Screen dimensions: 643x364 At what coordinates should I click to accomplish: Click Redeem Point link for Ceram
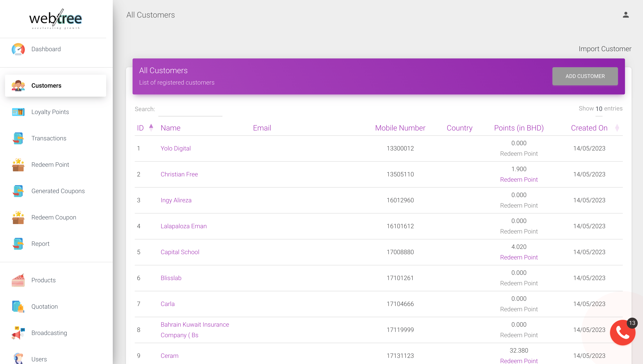click(x=519, y=361)
